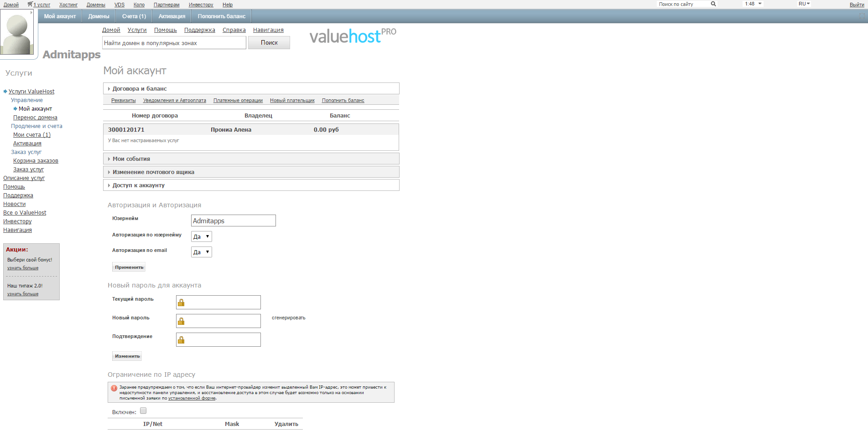Image resolution: width=868 pixels, height=431 pixels.
Task: Click the arrow bullet beside "Услуги ValueHost"
Action: pyautogui.click(x=5, y=91)
